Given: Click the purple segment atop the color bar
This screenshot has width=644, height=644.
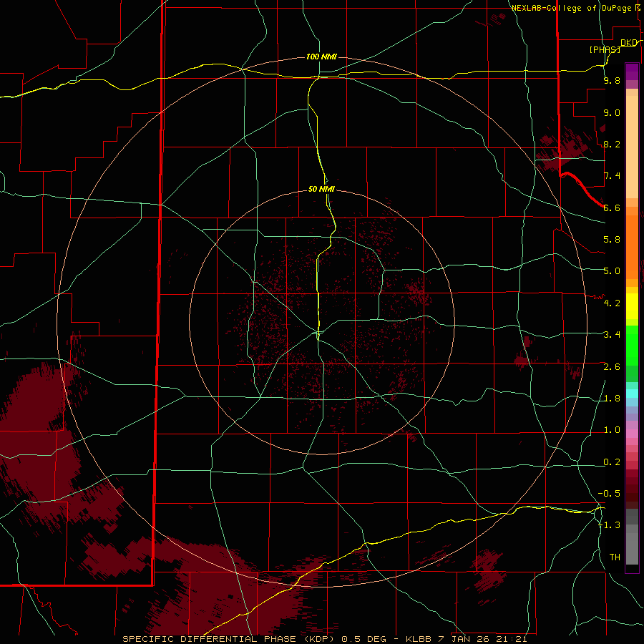Looking at the screenshot, I should point(632,72).
